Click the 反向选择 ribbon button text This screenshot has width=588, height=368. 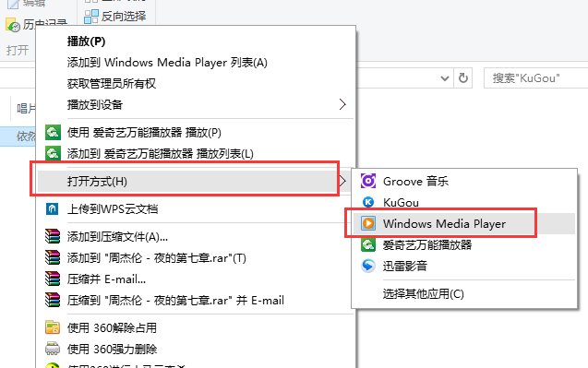click(x=124, y=17)
